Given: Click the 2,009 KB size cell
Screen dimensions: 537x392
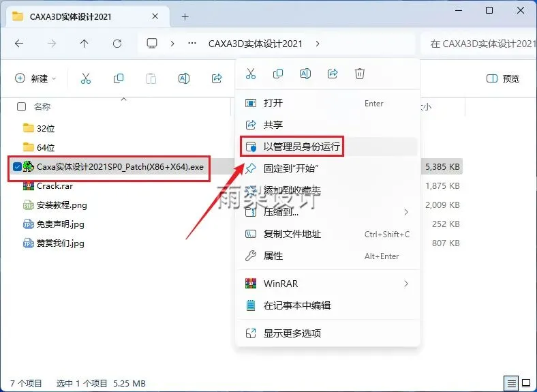Looking at the screenshot, I should (442, 205).
